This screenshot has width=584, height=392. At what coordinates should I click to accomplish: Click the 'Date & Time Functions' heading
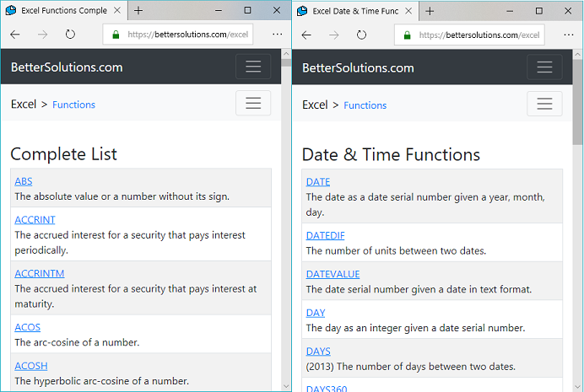391,155
